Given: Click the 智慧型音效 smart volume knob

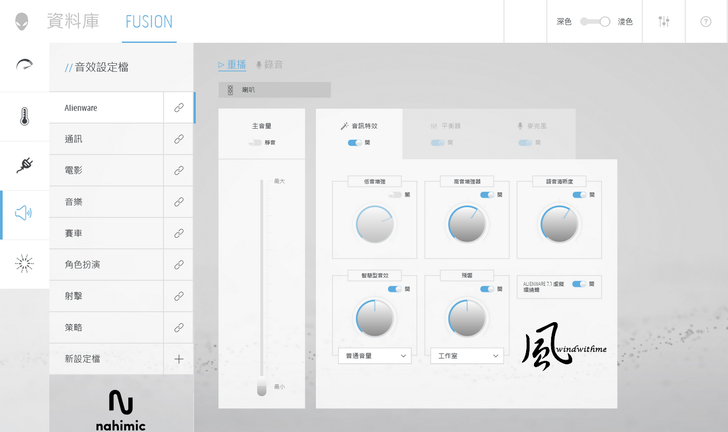Looking at the screenshot, I should click(x=375, y=319).
